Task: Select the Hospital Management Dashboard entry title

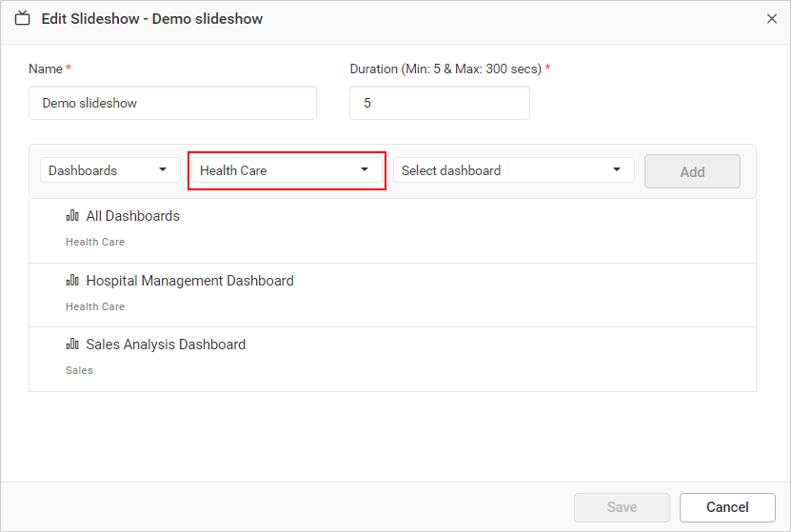Action: (x=189, y=281)
